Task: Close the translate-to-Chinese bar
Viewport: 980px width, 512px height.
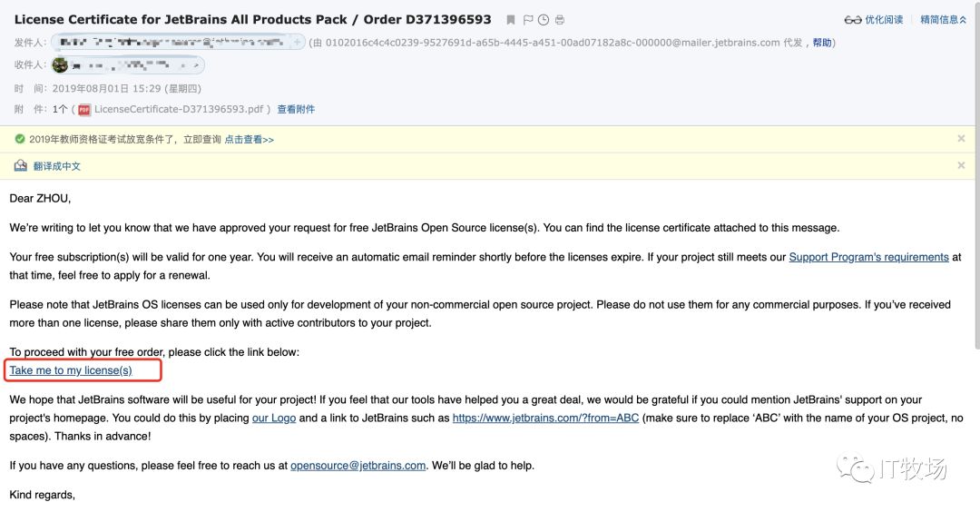Action: [x=961, y=165]
